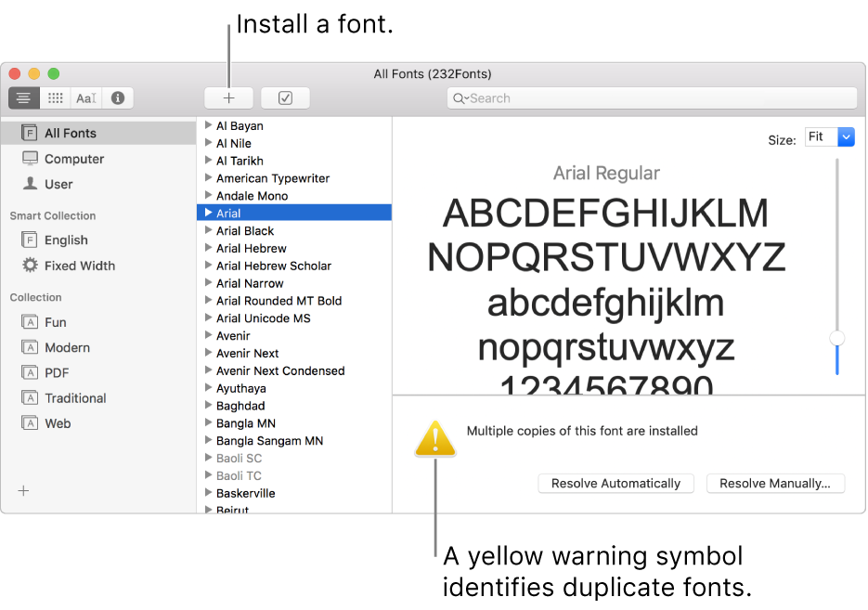Screen dimensions: 868x610
Task: Click the Fixed Width gear icon
Action: pyautogui.click(x=30, y=266)
